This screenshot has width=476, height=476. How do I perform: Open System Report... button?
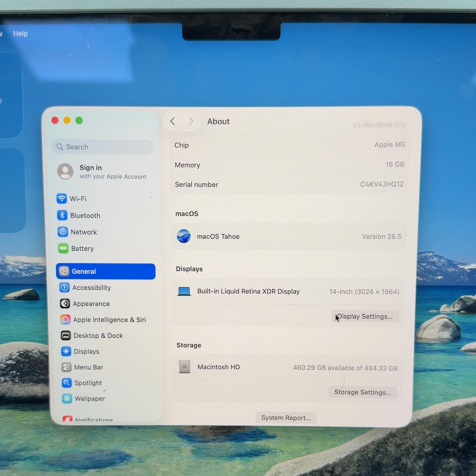[286, 418]
